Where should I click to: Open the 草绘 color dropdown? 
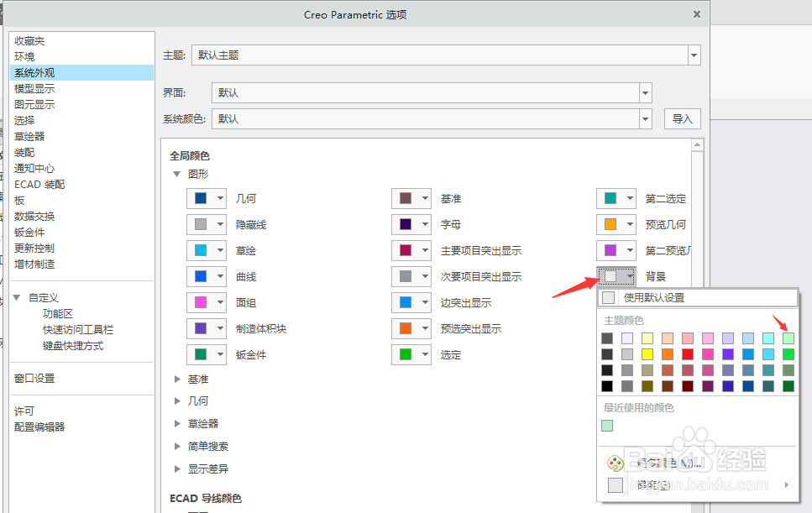click(x=207, y=250)
